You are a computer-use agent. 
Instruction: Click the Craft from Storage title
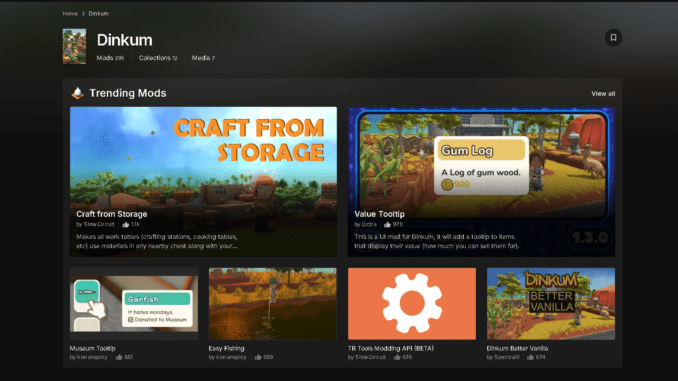112,214
